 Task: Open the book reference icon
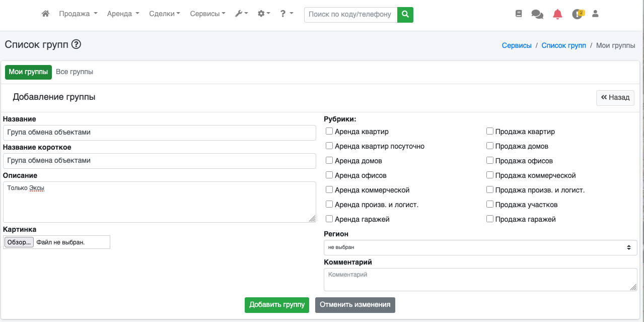519,14
